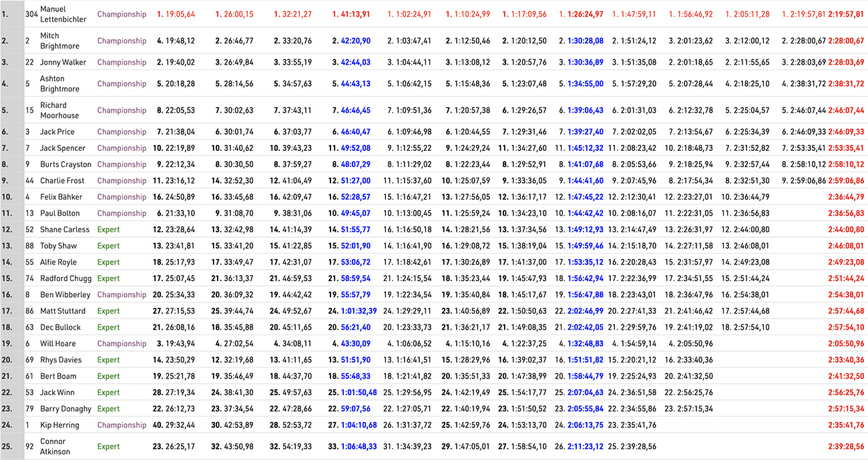Image resolution: width=868 pixels, height=460 pixels.
Task: Click position cell 25.
Action: (x=6, y=447)
